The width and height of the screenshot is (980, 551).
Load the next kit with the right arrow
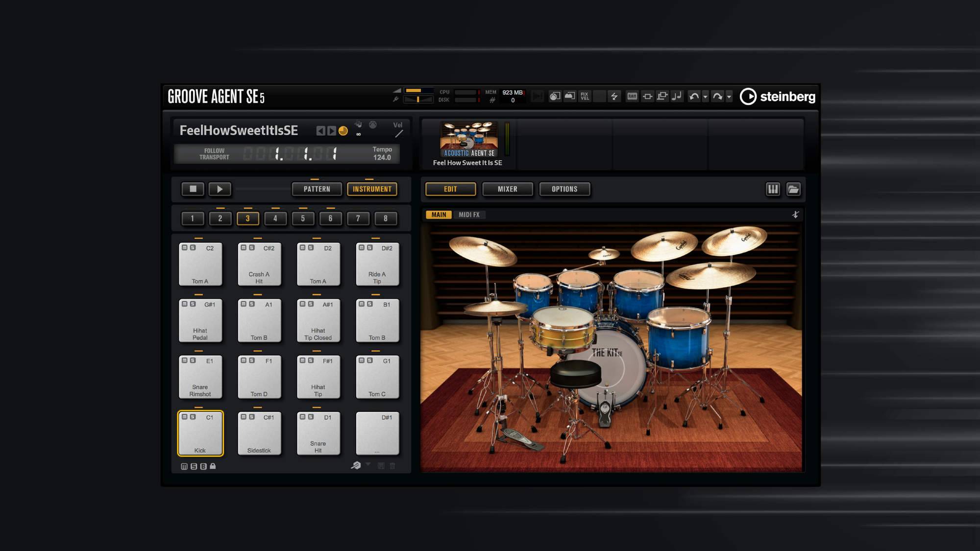pyautogui.click(x=332, y=131)
